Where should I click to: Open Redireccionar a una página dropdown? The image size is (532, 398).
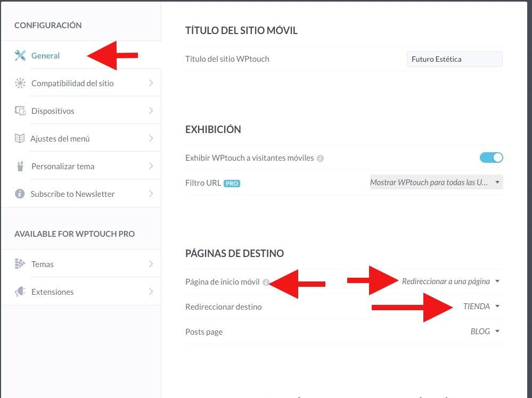point(451,281)
